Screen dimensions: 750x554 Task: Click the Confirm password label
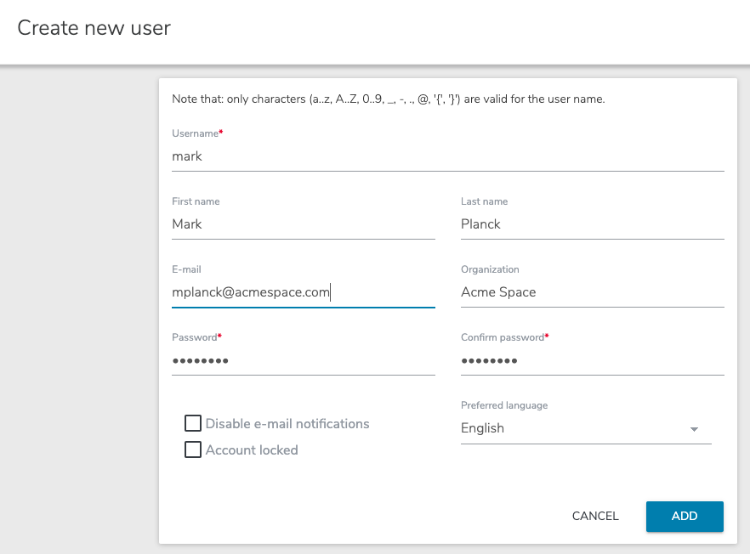503,337
